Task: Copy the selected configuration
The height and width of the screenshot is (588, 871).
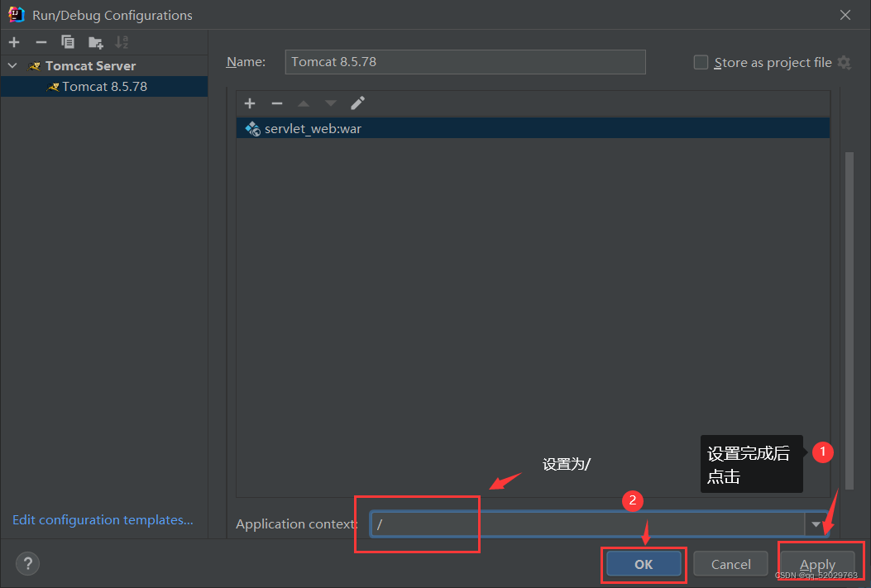Action: pyautogui.click(x=68, y=42)
